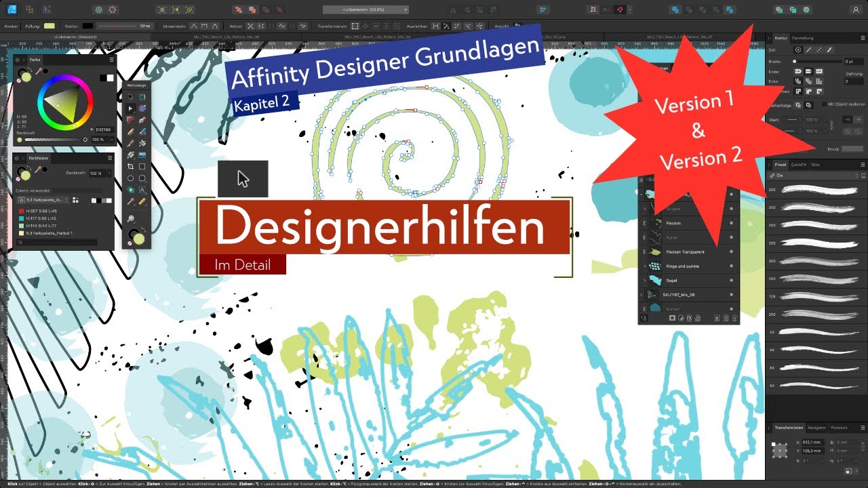Image resolution: width=868 pixels, height=488 pixels.
Task: Select the Rectangle tool
Action: pos(142,166)
